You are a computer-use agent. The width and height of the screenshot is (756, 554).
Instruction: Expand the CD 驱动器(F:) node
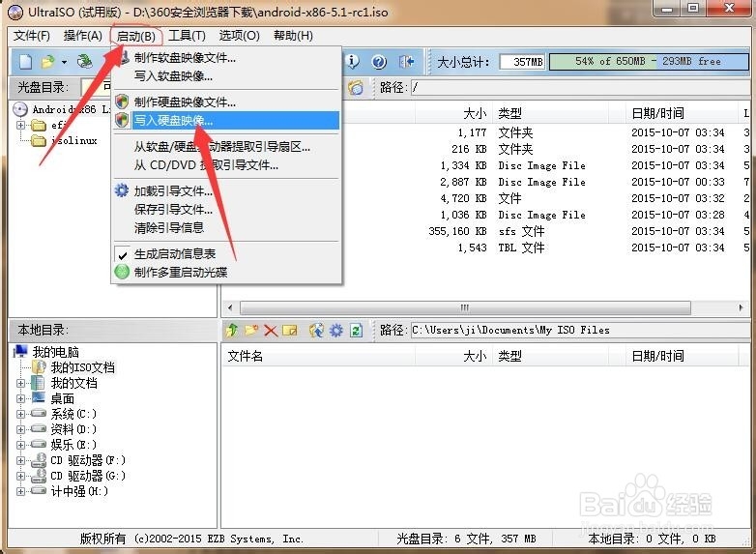coord(20,460)
